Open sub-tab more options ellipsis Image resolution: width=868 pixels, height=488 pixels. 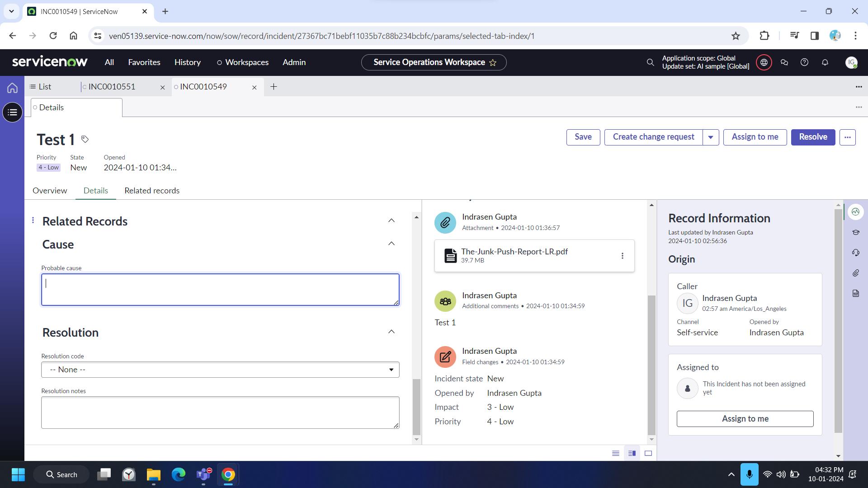pyautogui.click(x=859, y=107)
